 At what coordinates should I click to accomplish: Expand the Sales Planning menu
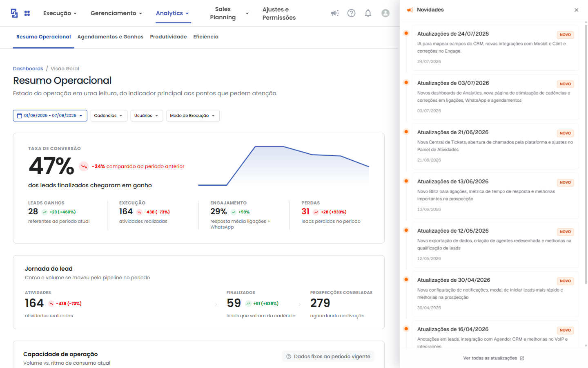[229, 13]
